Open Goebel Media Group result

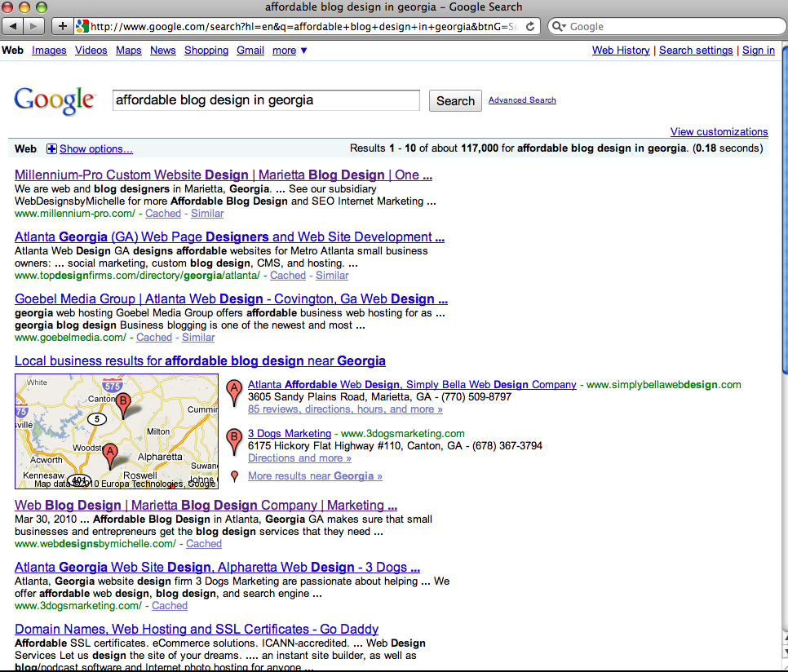(231, 298)
